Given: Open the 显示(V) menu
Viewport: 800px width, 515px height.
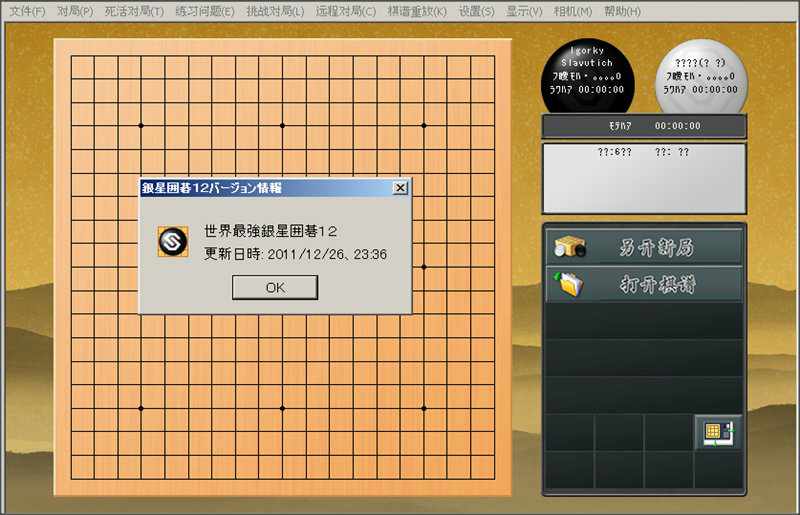Looking at the screenshot, I should [x=524, y=11].
